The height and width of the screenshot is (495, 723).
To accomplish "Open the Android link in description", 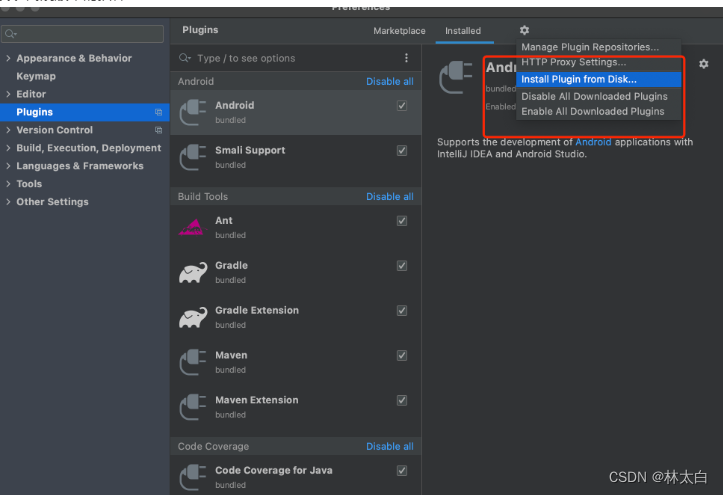I will coord(592,142).
